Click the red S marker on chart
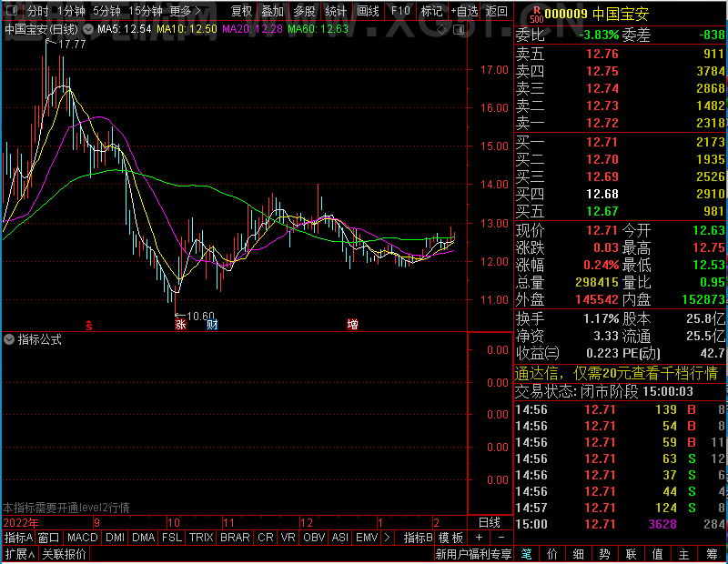 click(x=88, y=326)
